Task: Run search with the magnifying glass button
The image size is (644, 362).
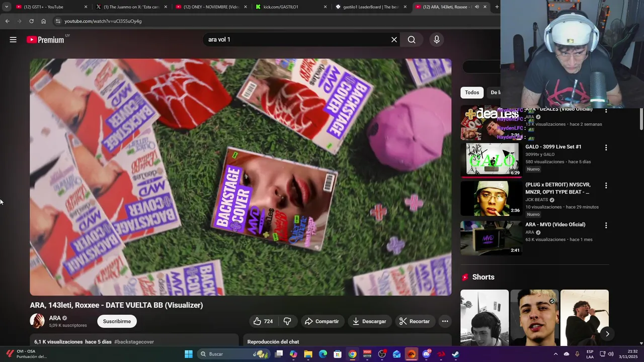Action: click(x=412, y=40)
